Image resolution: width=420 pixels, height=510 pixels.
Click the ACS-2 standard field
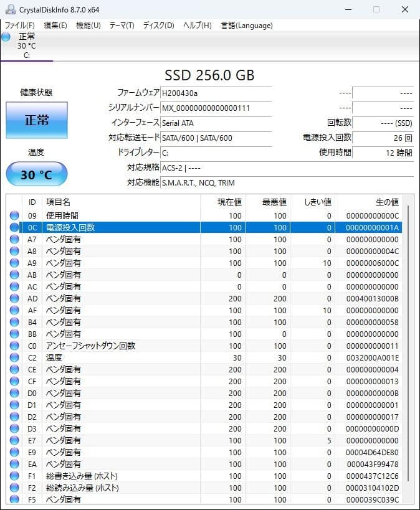coord(287,168)
